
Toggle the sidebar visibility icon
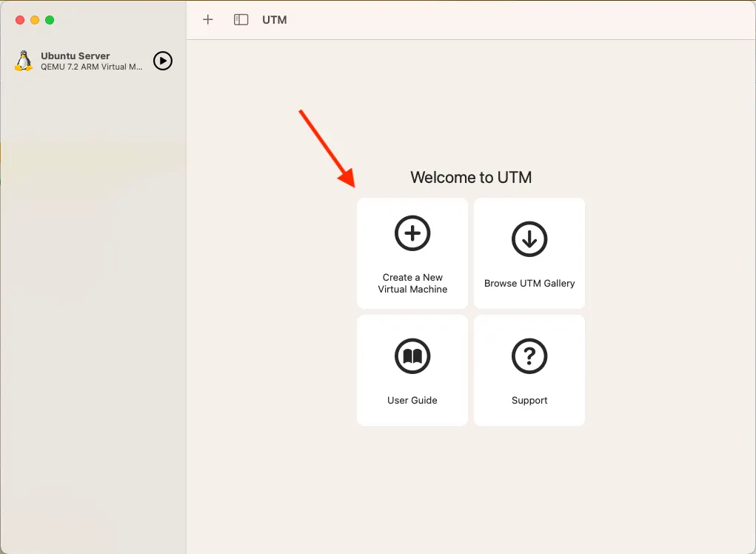pyautogui.click(x=241, y=20)
